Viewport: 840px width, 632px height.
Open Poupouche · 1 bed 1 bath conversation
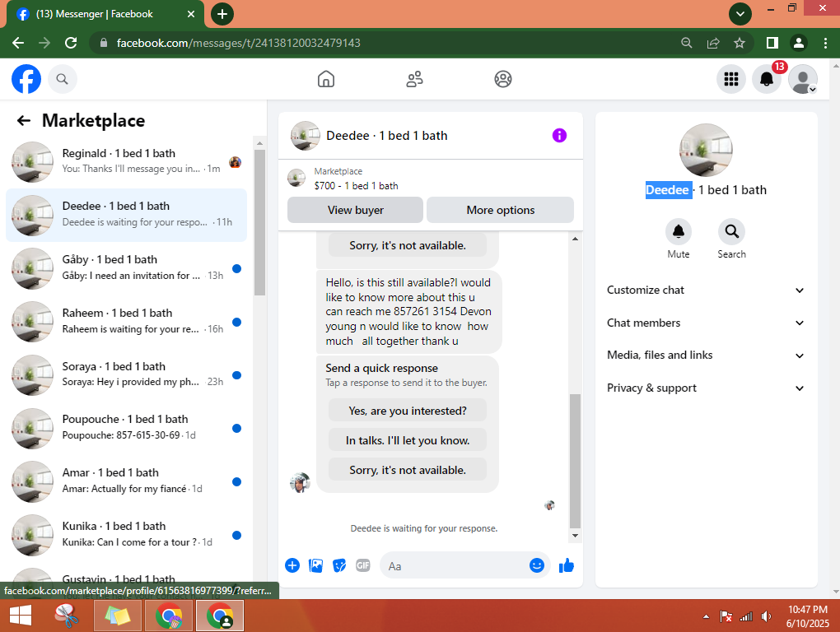(x=127, y=428)
